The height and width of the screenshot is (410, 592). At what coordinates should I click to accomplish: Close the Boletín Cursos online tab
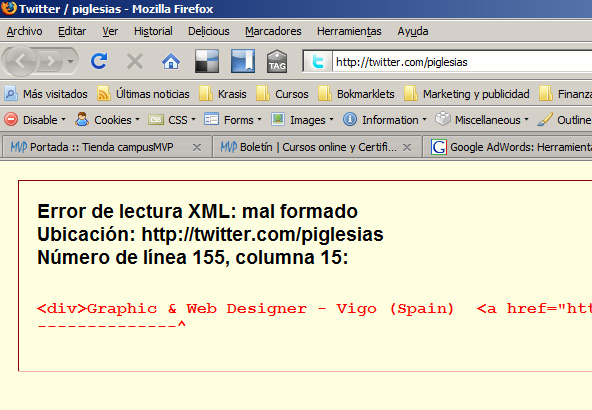(x=407, y=148)
